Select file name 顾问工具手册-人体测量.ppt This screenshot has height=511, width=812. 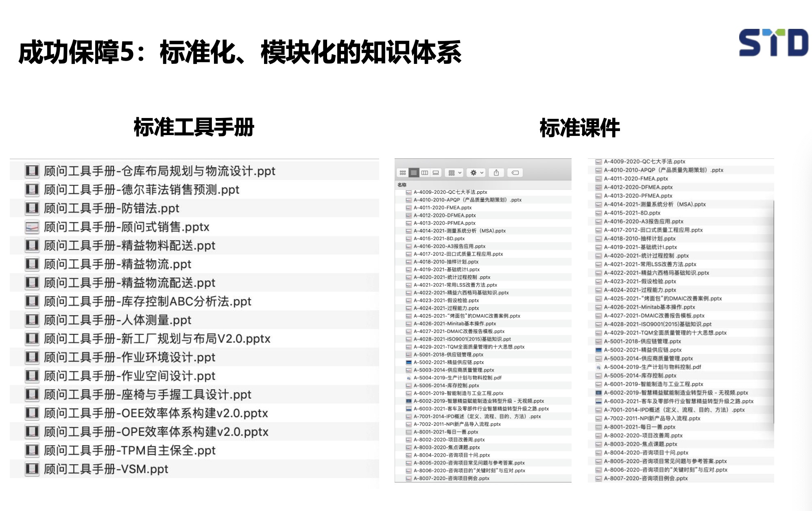point(118,320)
